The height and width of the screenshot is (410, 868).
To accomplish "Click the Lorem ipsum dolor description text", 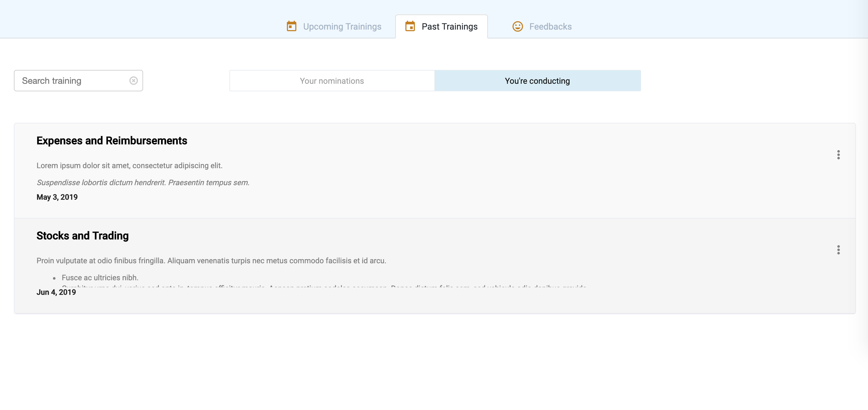I will pyautogui.click(x=130, y=166).
